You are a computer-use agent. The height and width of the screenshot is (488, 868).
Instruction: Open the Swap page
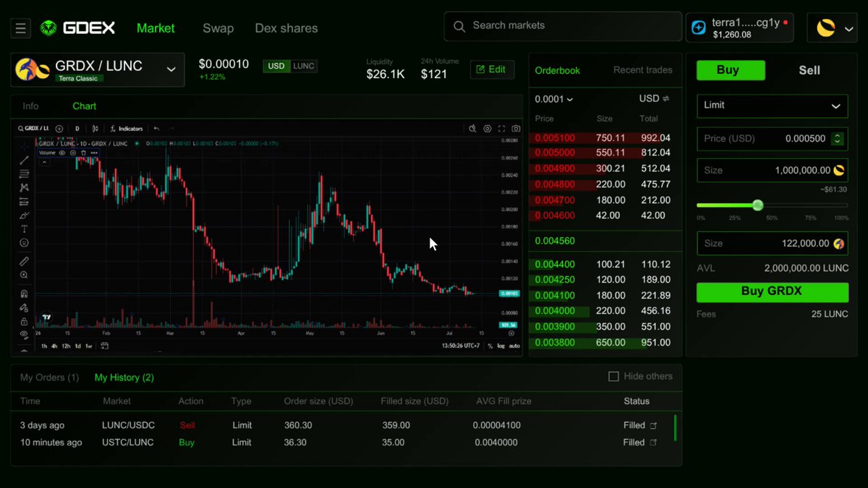tap(218, 28)
